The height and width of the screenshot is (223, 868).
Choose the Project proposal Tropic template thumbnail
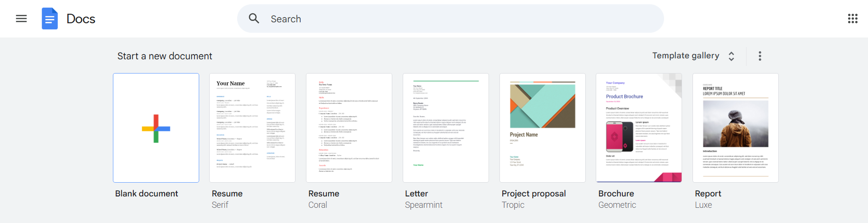pyautogui.click(x=543, y=128)
